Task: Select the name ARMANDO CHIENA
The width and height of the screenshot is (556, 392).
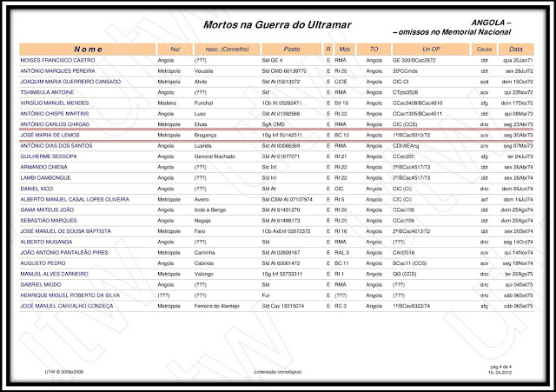Action: coord(43,167)
